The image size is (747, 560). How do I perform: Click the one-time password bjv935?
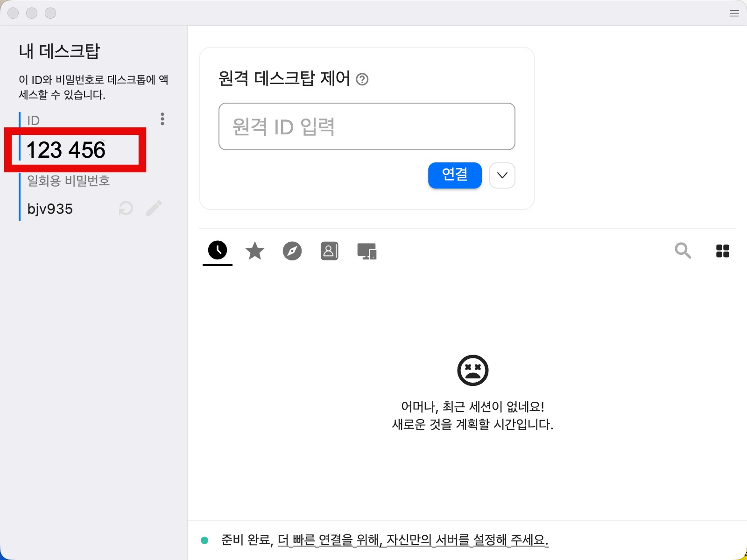pyautogui.click(x=50, y=209)
